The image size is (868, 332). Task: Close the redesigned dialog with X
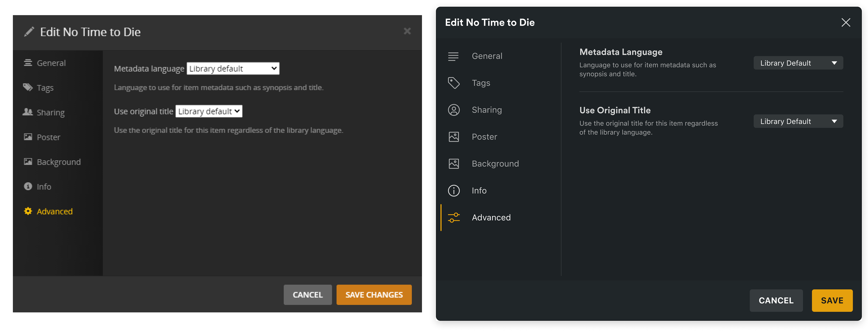coord(845,23)
